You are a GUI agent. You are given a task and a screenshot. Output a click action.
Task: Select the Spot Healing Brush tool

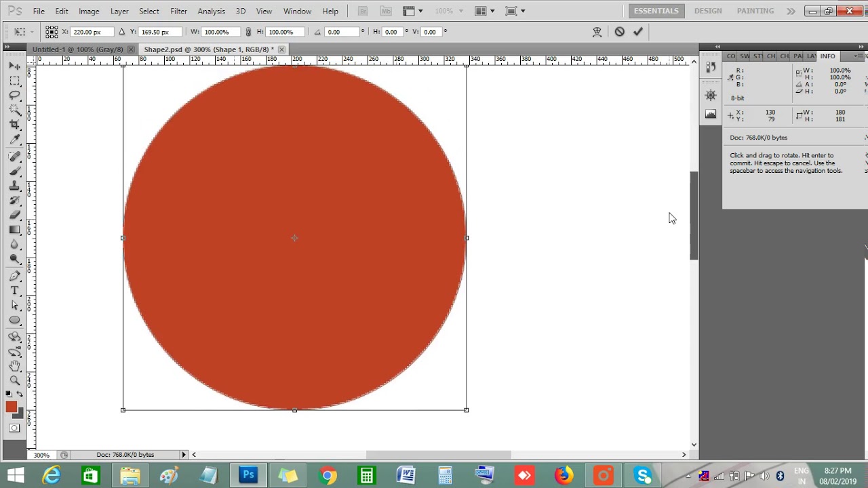pyautogui.click(x=14, y=157)
